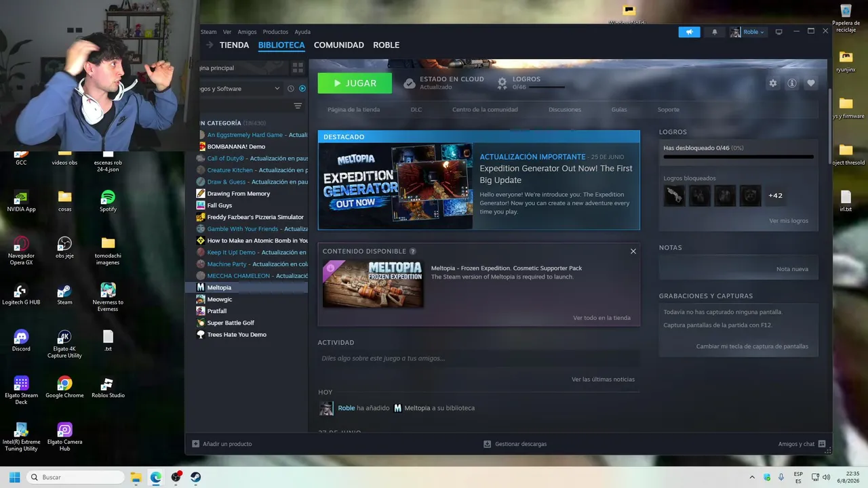Open Página de la tienda link
Screen dimensions: 868x488
coord(353,110)
